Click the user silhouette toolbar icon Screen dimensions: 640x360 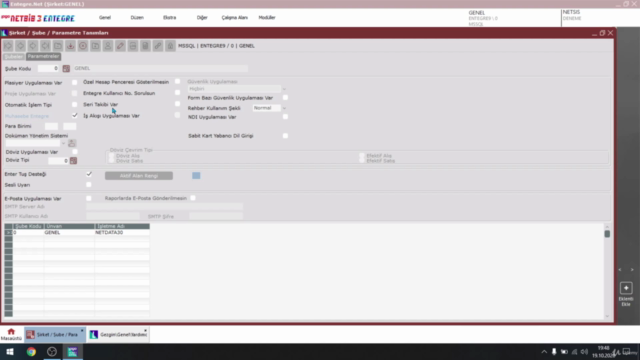coord(108,46)
